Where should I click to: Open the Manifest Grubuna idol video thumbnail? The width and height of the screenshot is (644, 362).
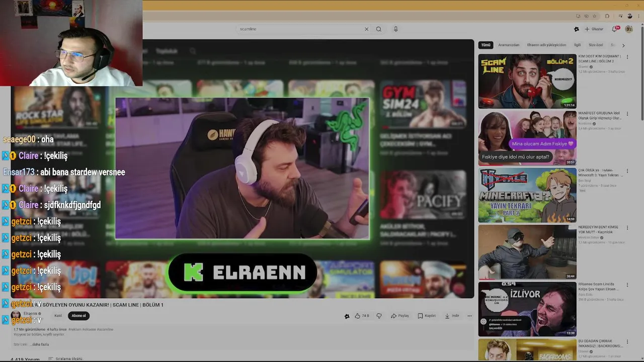click(527, 138)
